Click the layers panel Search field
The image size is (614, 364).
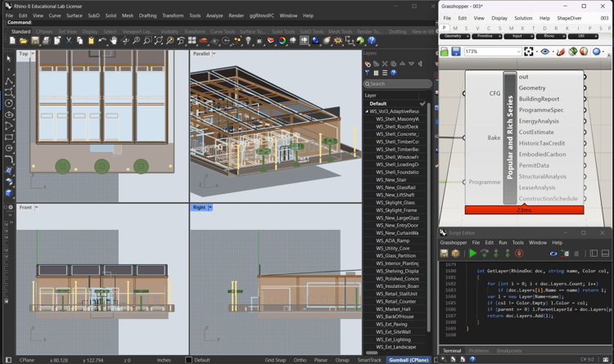[x=397, y=83]
